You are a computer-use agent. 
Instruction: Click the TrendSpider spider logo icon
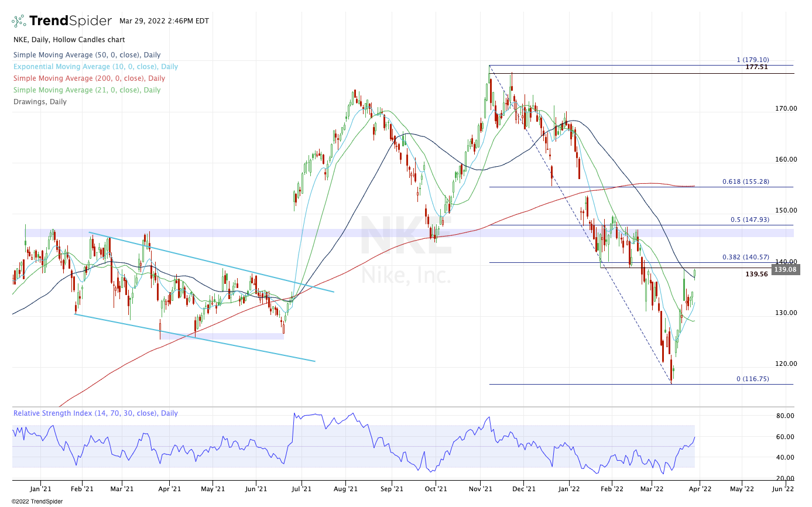pos(19,21)
